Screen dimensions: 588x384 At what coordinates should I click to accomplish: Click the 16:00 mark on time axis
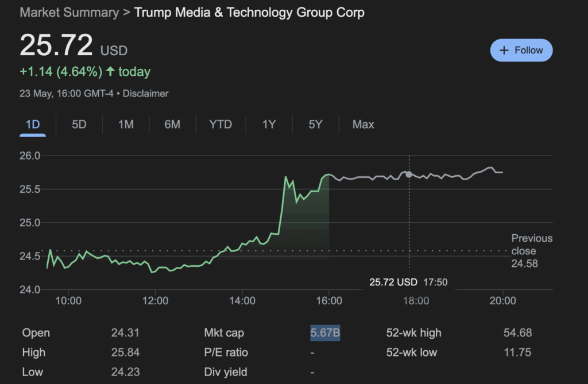[x=328, y=301]
